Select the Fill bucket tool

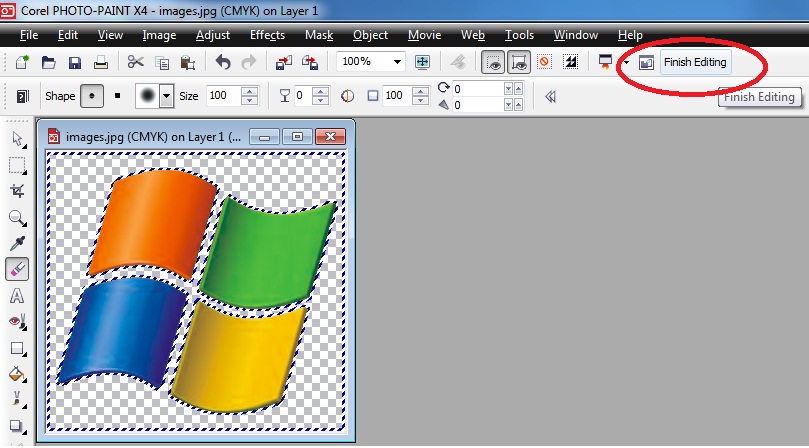[x=17, y=374]
